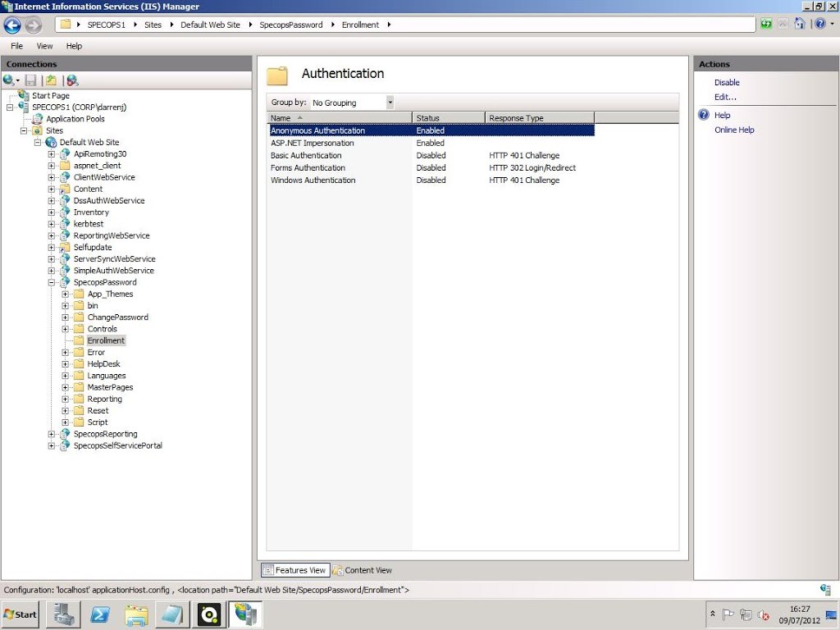The height and width of the screenshot is (630, 840).
Task: Expand the App_Themes folder node
Action: 66,294
